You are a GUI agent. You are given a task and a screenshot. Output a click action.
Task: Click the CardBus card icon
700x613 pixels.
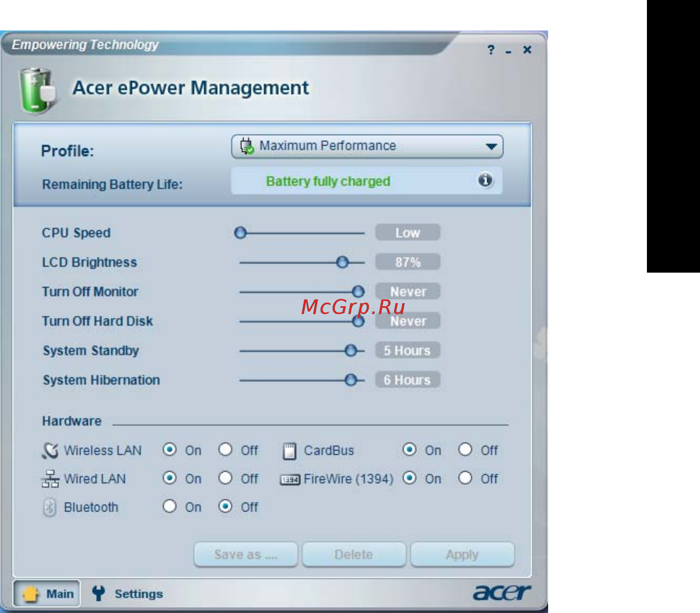tap(290, 451)
